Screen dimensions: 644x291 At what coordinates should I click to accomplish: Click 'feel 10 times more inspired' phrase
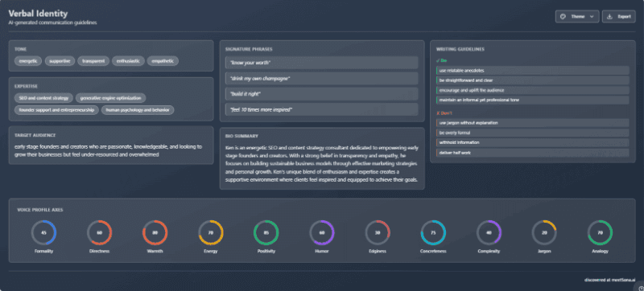[x=321, y=109]
